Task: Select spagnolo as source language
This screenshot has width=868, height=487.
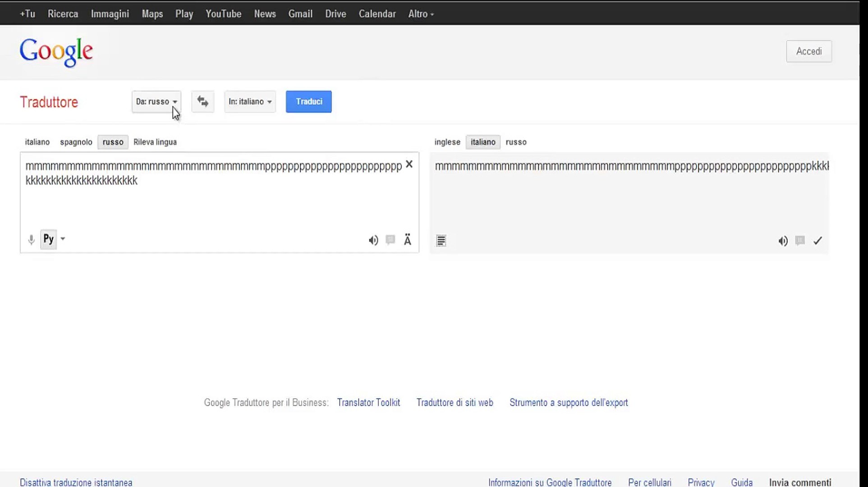Action: [x=76, y=142]
